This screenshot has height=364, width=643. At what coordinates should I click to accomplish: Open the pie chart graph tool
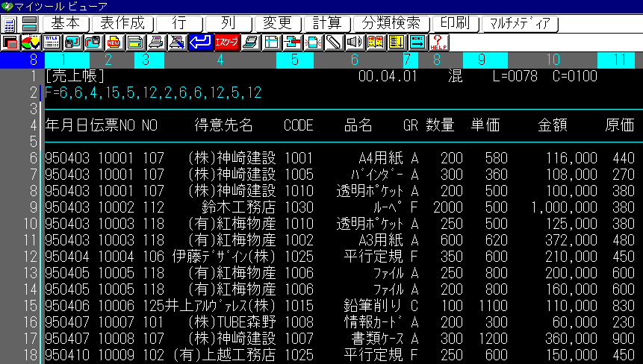click(x=31, y=43)
